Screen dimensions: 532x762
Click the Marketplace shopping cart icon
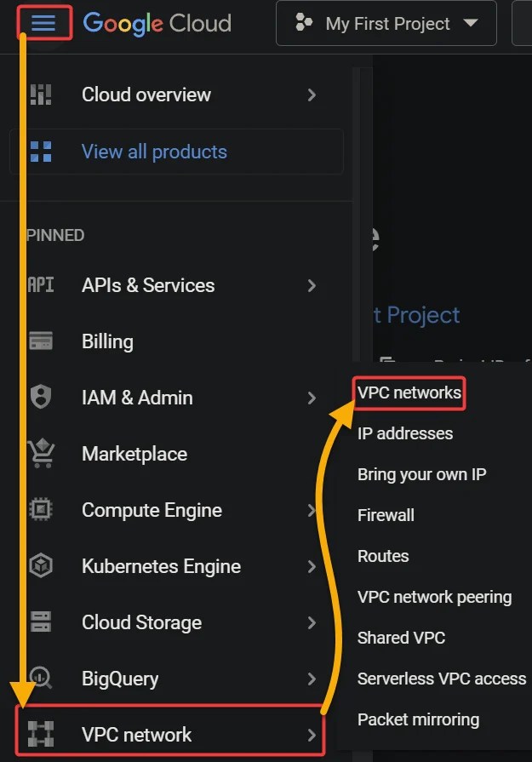point(40,454)
